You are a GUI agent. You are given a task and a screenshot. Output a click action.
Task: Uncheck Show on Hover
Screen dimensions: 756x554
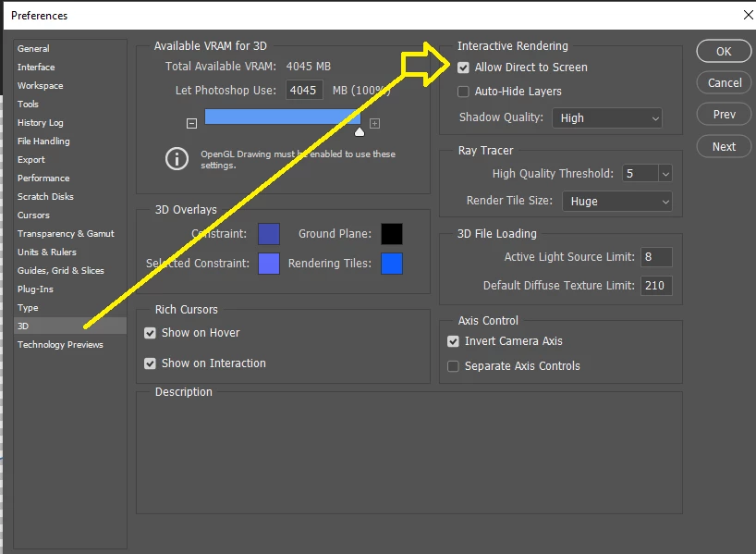[x=150, y=333]
